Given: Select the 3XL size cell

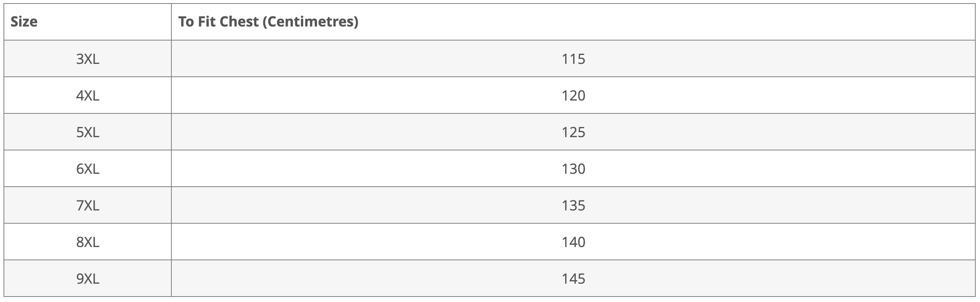Looking at the screenshot, I should click(88, 58).
